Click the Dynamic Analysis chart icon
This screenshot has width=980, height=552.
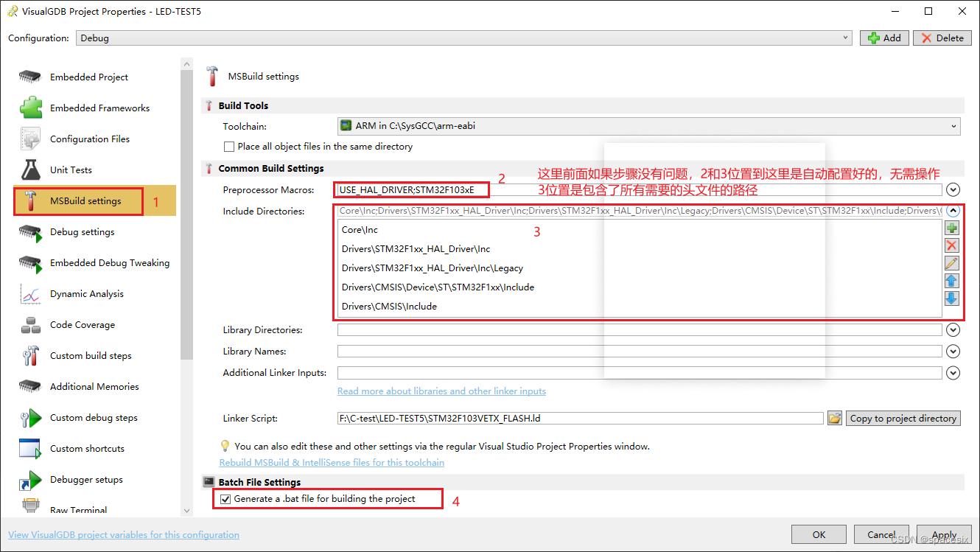tap(30, 294)
